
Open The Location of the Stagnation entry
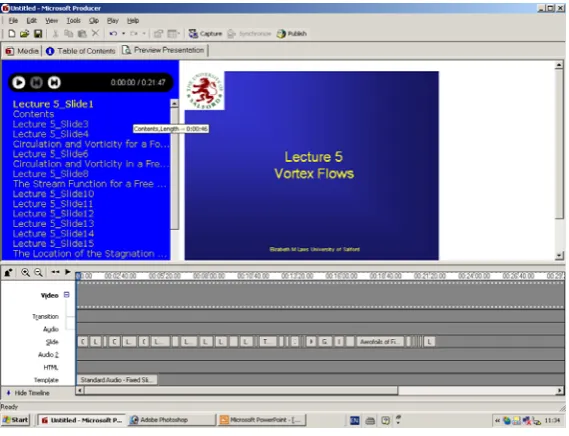pyautogui.click(x=90, y=254)
